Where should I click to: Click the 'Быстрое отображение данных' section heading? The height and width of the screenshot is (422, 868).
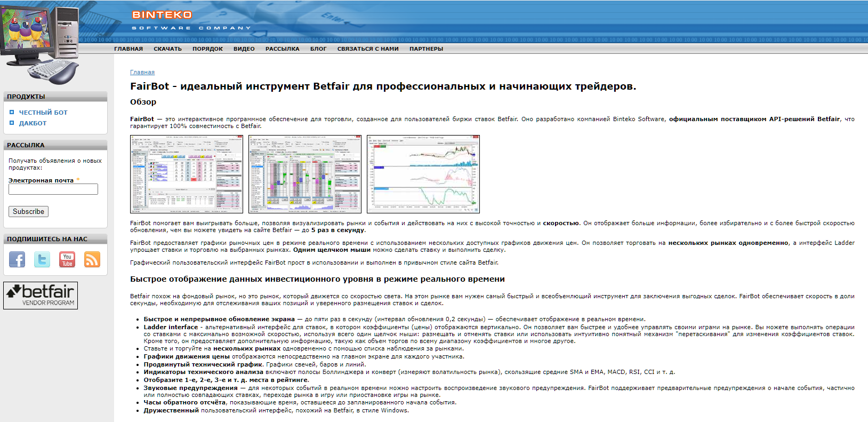coord(317,279)
